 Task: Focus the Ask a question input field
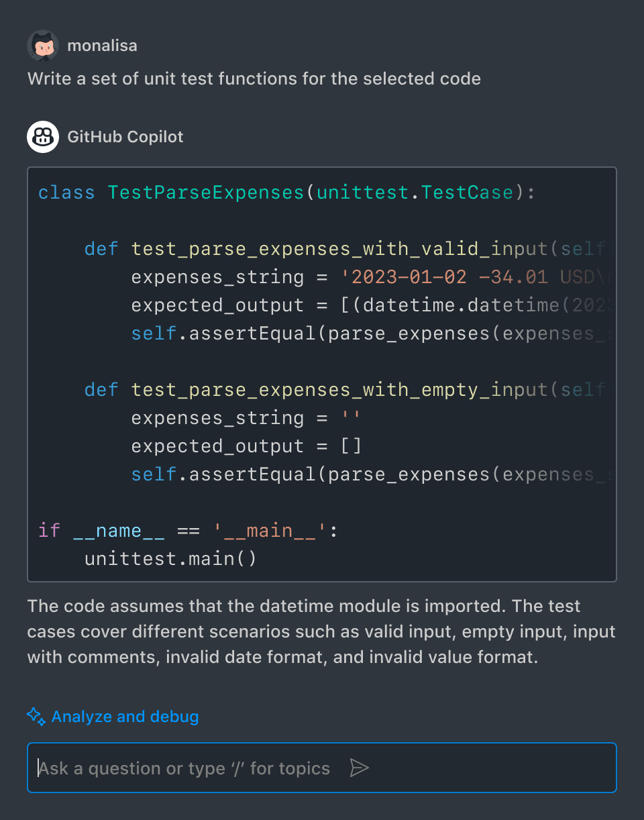coord(188,768)
